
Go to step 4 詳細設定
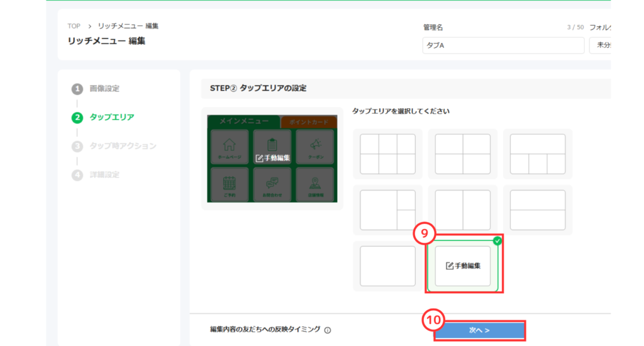tap(104, 175)
